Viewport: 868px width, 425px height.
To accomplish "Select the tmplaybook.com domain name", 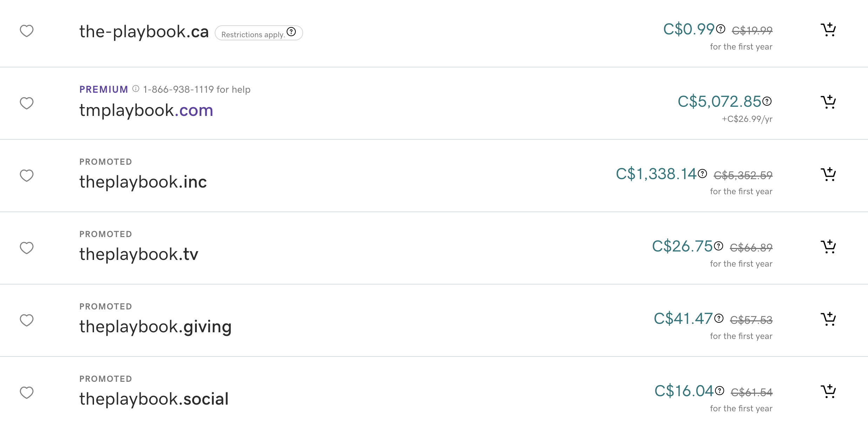I will tap(146, 110).
